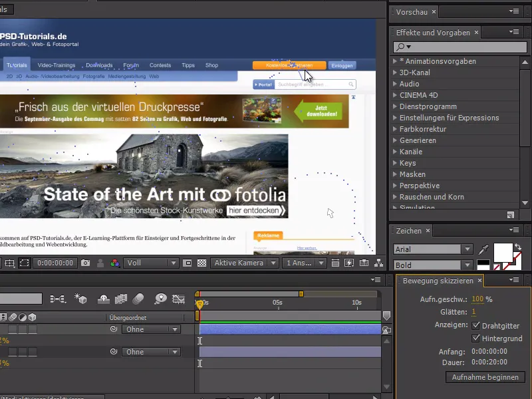Open the Aktive Kamera view dropdown
This screenshot has height=399, width=532.
click(x=244, y=263)
